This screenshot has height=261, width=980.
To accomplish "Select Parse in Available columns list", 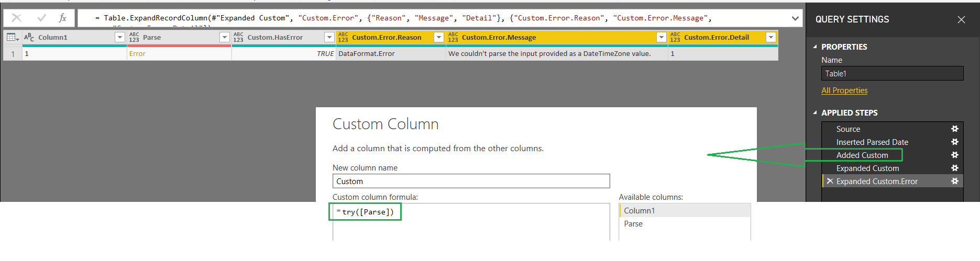I will [685, 223].
